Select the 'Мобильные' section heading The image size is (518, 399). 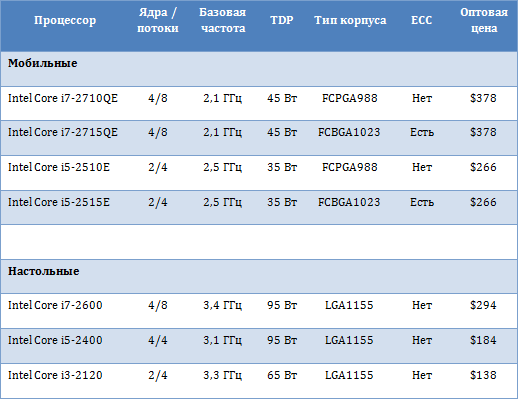(43, 63)
